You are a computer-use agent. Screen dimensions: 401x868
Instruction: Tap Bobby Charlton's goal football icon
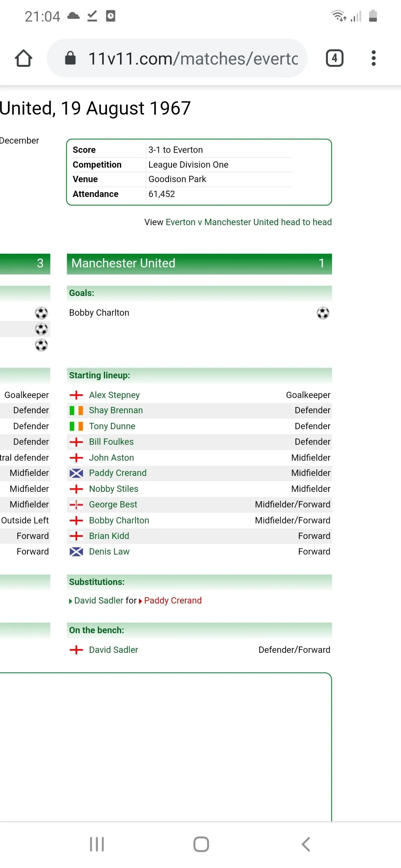pyautogui.click(x=323, y=313)
